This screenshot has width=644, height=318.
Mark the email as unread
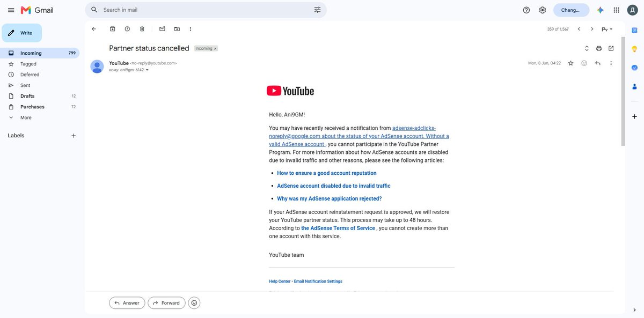pos(162,29)
